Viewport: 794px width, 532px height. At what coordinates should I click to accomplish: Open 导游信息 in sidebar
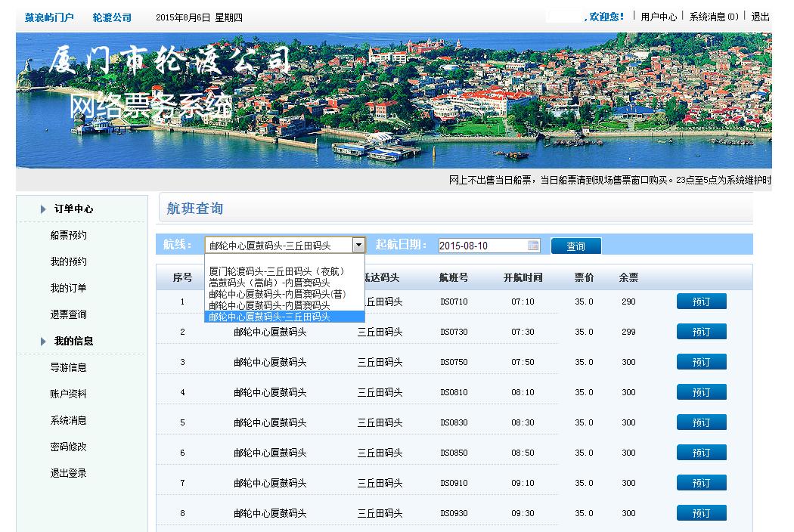point(68,367)
